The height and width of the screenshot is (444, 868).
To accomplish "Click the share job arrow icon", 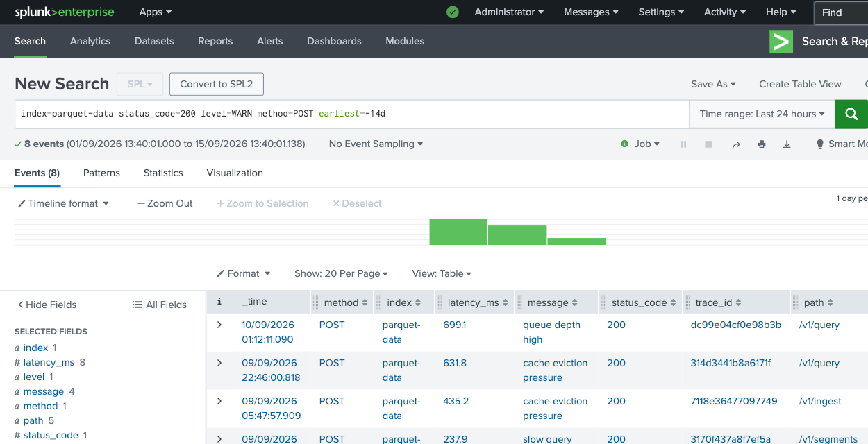I will point(736,144).
